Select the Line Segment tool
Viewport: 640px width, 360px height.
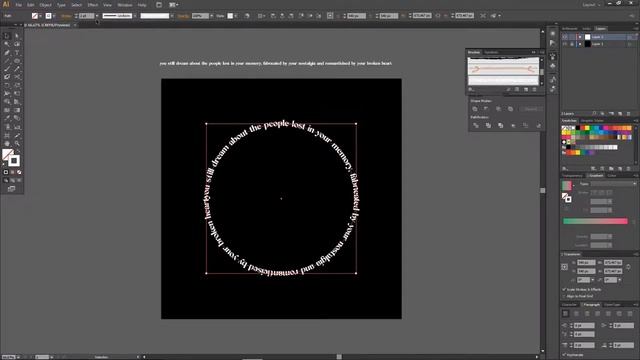pyautogui.click(x=7, y=61)
